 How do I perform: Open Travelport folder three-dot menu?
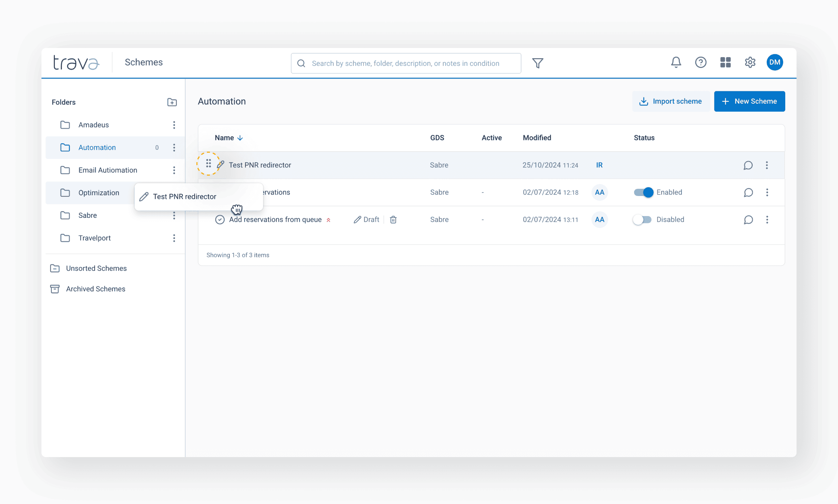[x=174, y=238]
